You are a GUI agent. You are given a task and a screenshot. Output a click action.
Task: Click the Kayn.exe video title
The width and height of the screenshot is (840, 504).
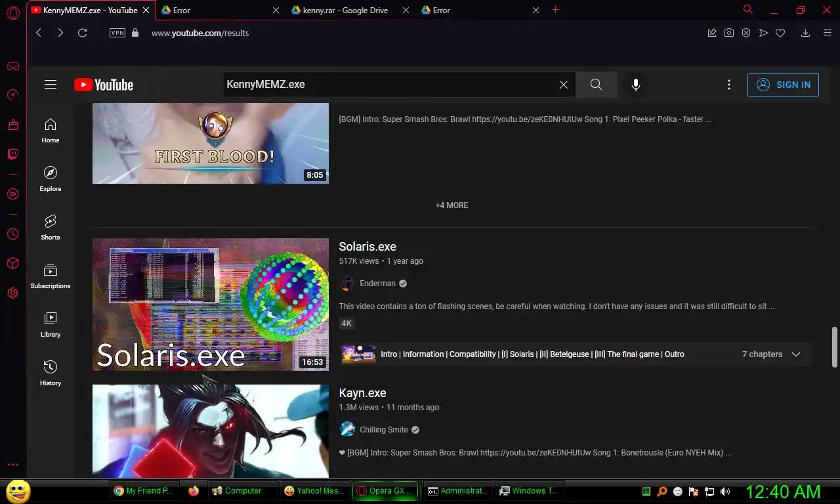[x=362, y=393]
